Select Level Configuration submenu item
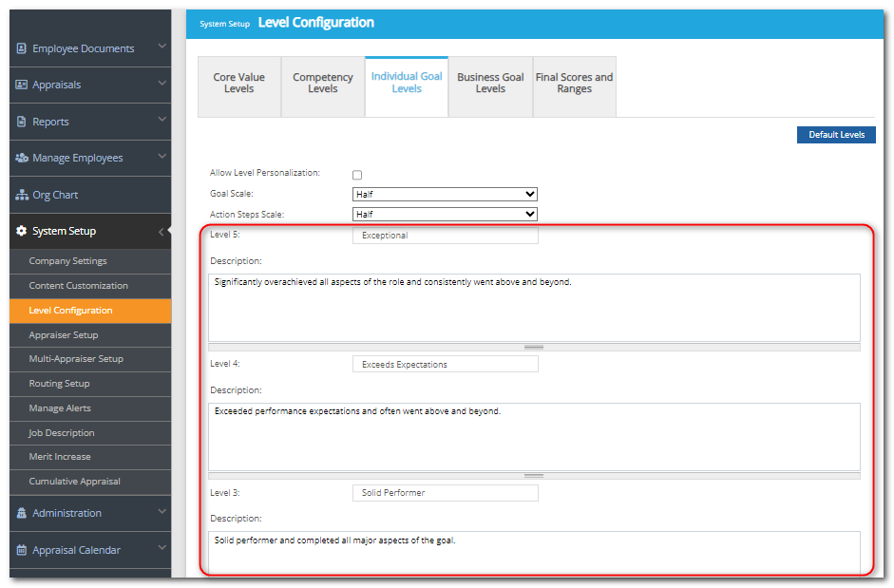 [90, 311]
